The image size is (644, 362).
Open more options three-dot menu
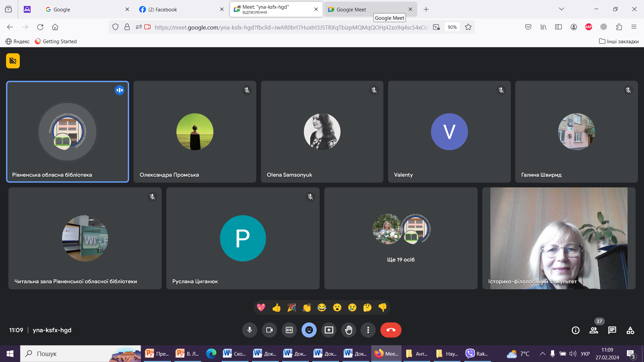tap(368, 330)
